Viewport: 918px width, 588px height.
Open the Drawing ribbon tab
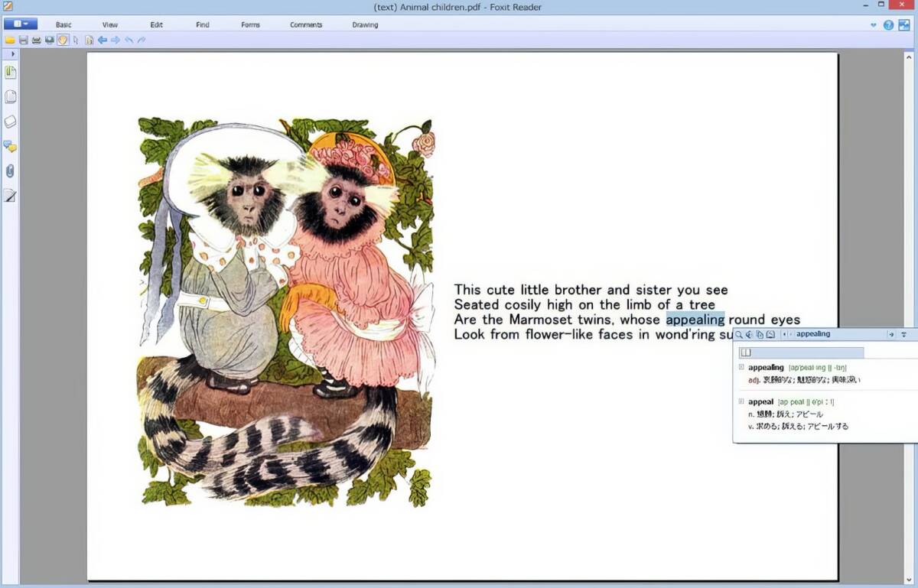pyautogui.click(x=365, y=24)
